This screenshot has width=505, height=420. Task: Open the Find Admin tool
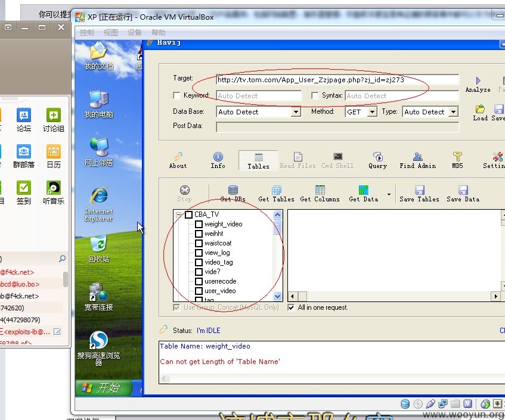(x=418, y=161)
